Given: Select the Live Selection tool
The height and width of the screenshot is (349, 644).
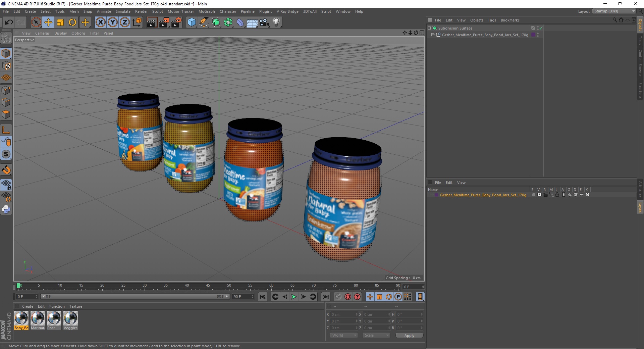Looking at the screenshot, I should [x=36, y=22].
